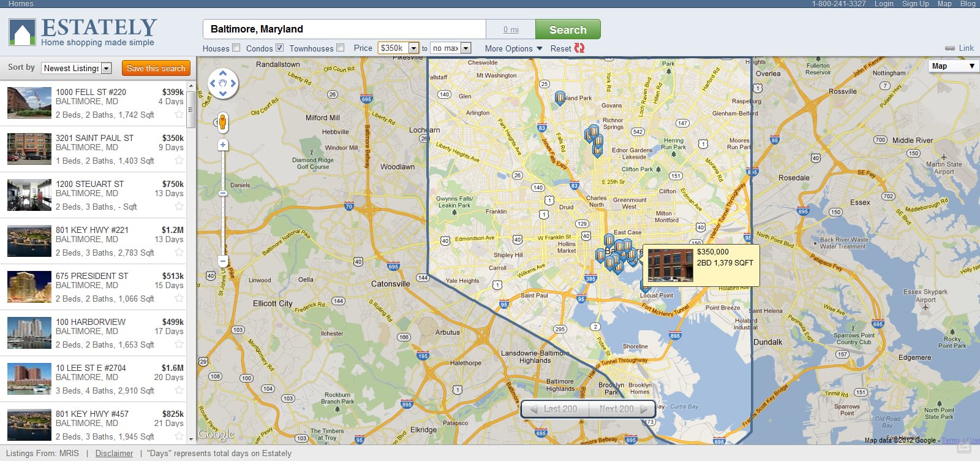Click the Street View pegman icon
Image resolution: width=980 pixels, height=461 pixels.
pos(223,123)
